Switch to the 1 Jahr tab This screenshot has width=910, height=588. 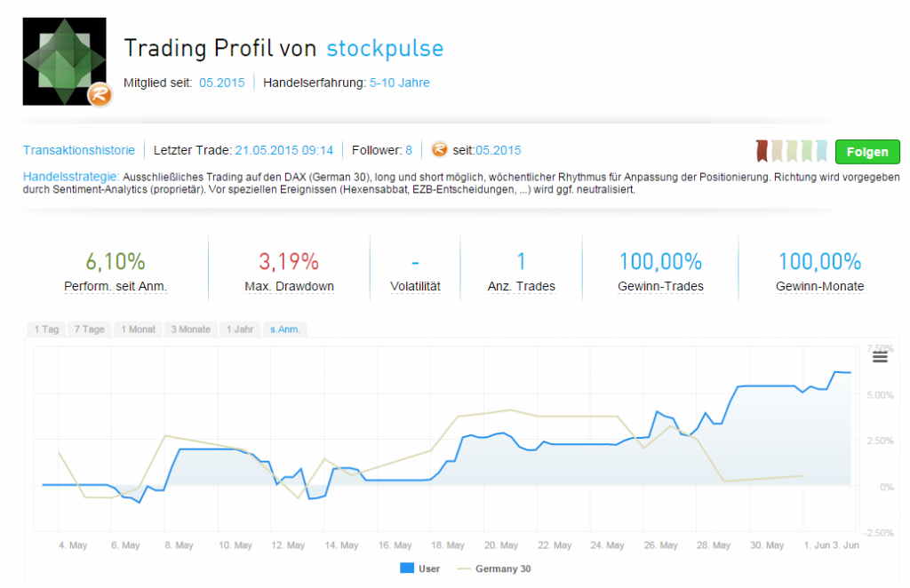[x=240, y=330]
